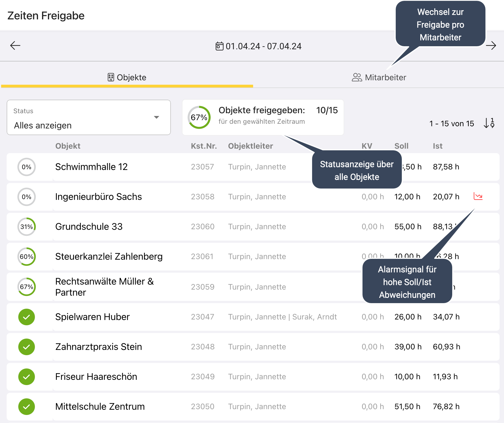Click the green checkmark for Mittelschule Zentrum
The width and height of the screenshot is (504, 423).
point(27,407)
